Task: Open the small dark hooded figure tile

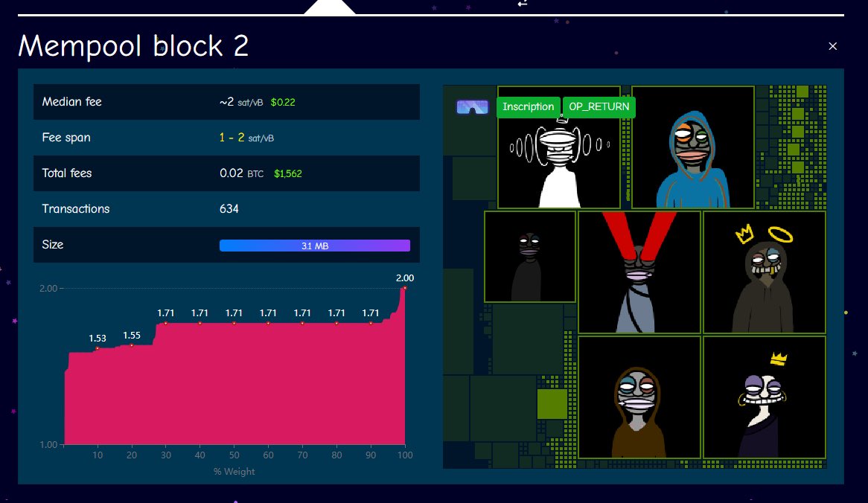Action: tap(530, 257)
